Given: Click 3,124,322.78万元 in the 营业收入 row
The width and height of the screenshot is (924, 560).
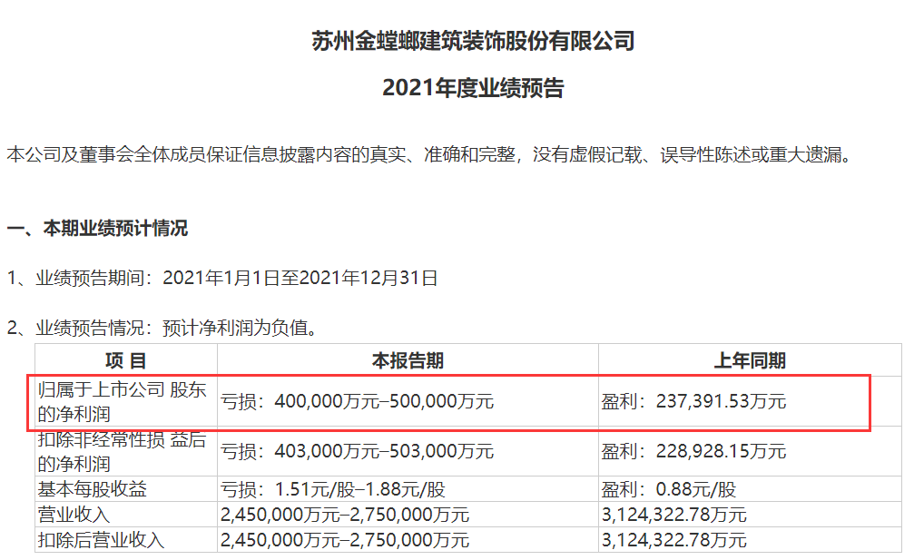Looking at the screenshot, I should click(x=674, y=515).
